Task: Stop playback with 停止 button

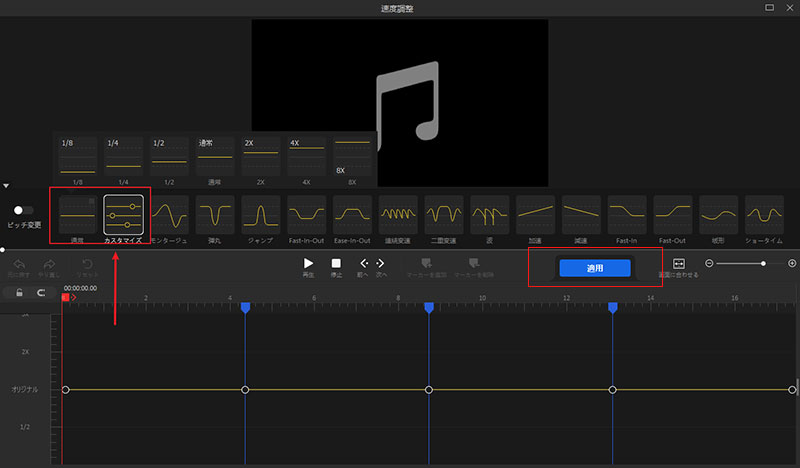Action: 336,263
